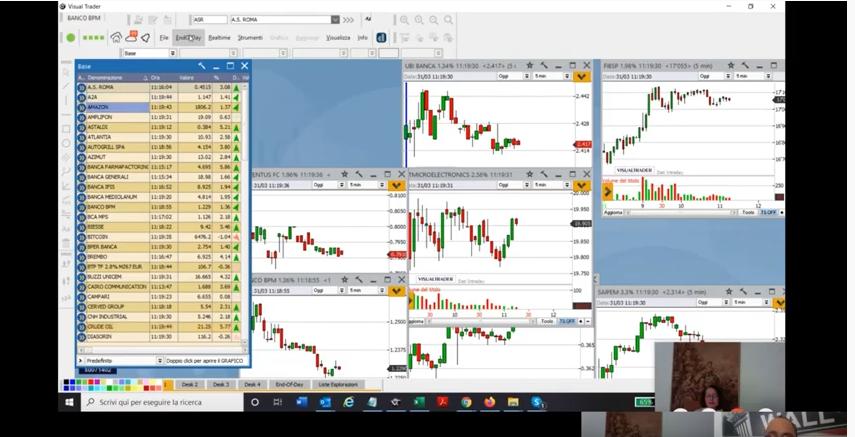
Task: Click the hammer tool icon on UBI BANCA chart
Action: click(x=544, y=65)
